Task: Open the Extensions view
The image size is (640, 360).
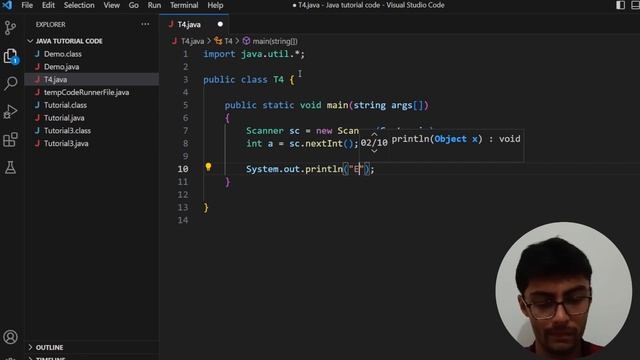Action: tap(10, 140)
